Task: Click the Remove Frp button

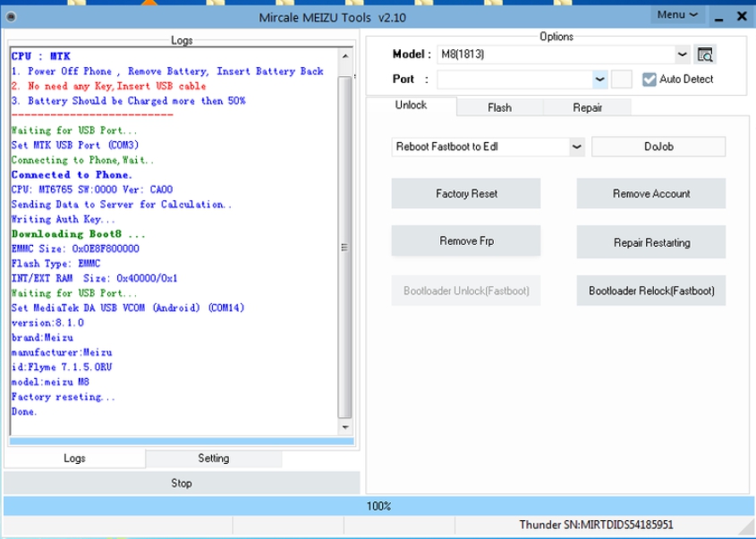Action: pos(466,240)
